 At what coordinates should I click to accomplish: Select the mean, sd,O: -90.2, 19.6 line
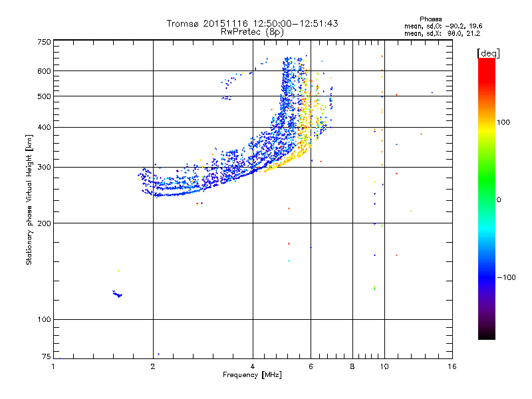(x=444, y=26)
